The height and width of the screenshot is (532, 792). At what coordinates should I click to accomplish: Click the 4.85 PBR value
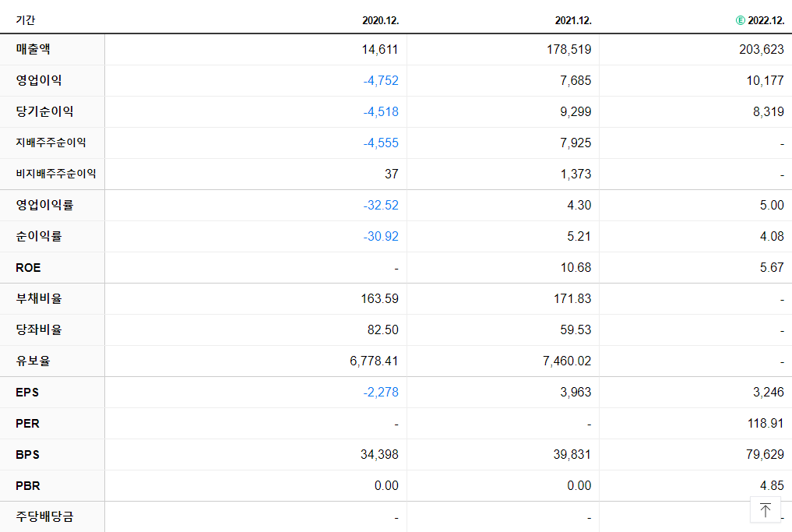click(x=772, y=485)
